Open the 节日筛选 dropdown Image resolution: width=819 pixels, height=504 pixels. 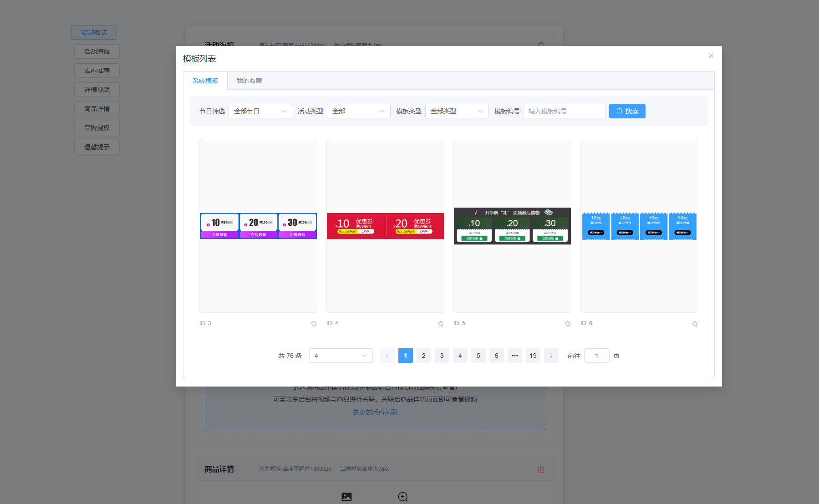pos(260,111)
